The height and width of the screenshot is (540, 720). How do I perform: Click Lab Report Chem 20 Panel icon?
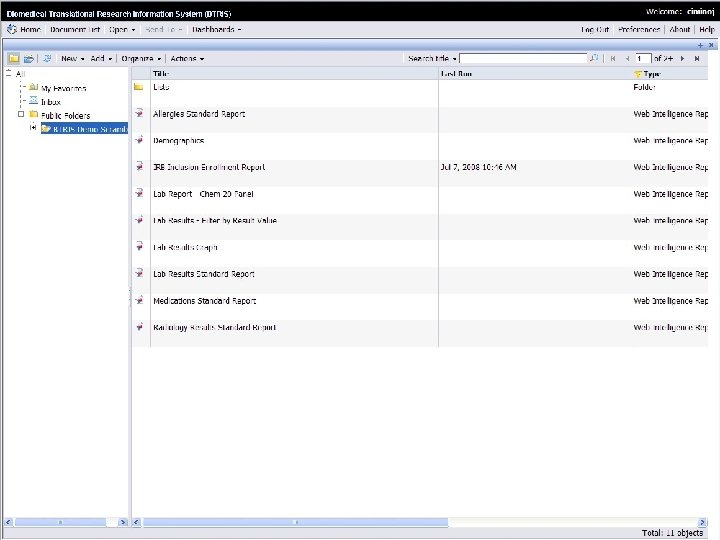click(x=139, y=193)
